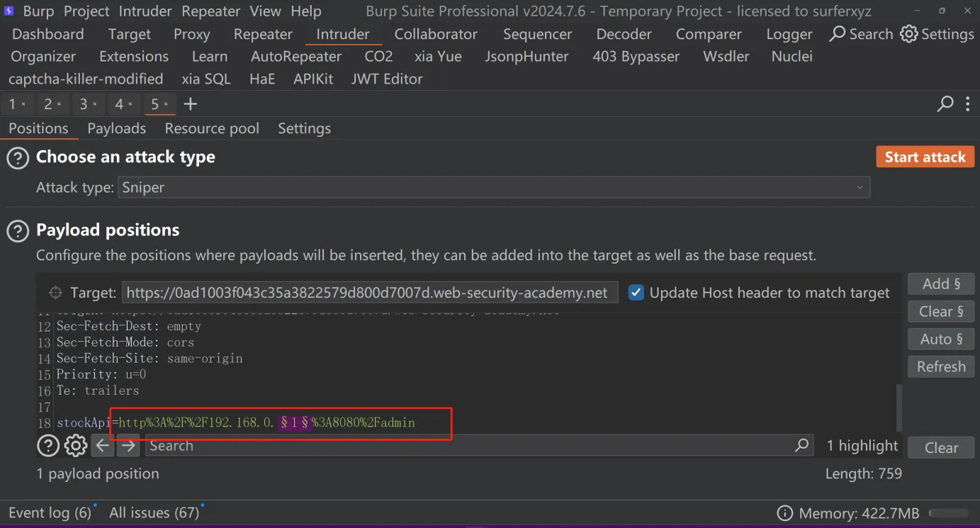Switch to the Decoder tab

click(624, 34)
